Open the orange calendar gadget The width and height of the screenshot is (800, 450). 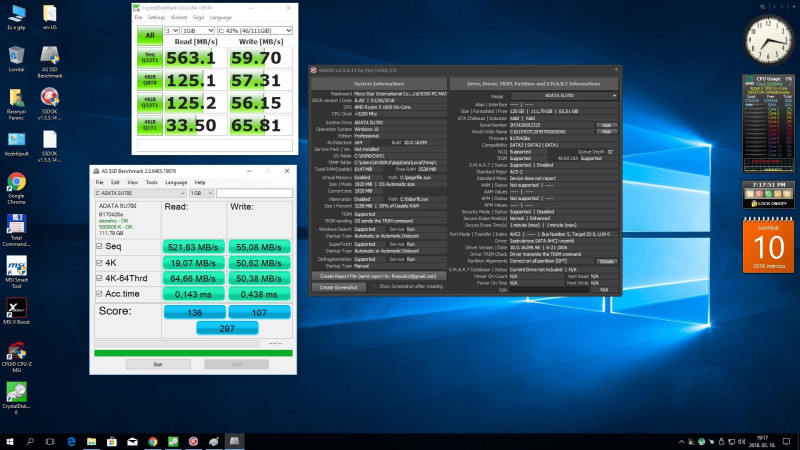click(768, 245)
